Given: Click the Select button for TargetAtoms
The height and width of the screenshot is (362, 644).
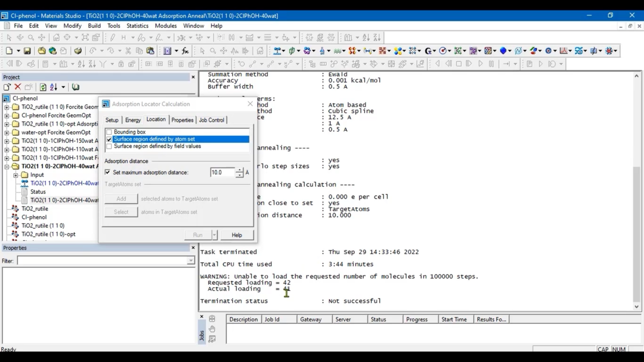Looking at the screenshot, I should pos(121,212).
